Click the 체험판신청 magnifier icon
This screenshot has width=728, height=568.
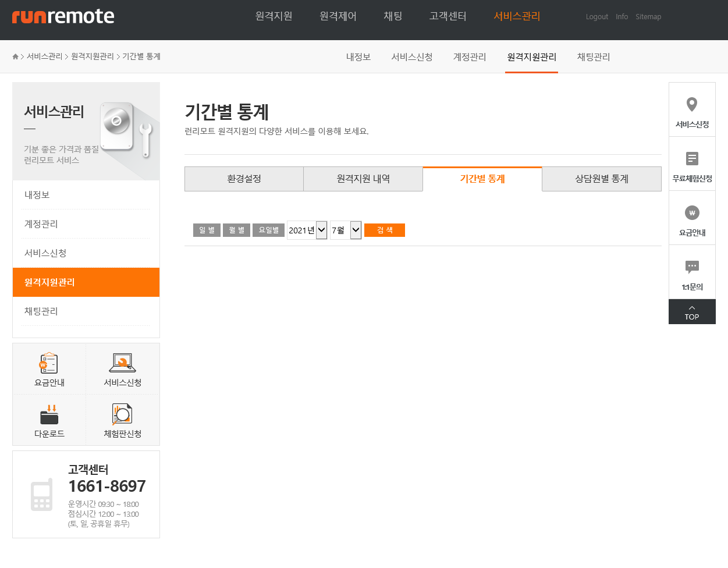click(122, 415)
